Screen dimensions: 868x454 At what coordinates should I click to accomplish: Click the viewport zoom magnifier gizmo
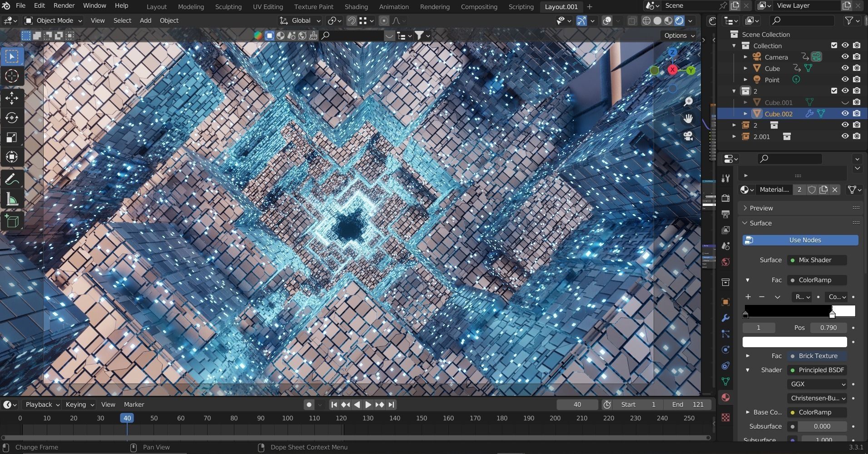click(689, 102)
